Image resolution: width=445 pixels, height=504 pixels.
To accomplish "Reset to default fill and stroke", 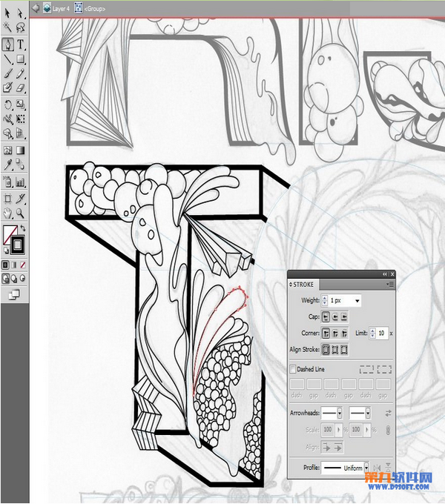I will point(6,251).
